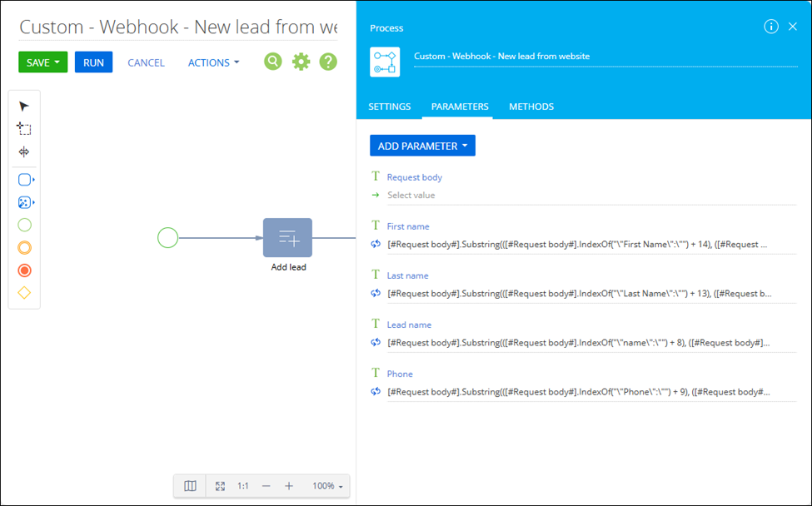Open the ACTIONS dropdown menu
812x506 pixels.
[x=213, y=62]
